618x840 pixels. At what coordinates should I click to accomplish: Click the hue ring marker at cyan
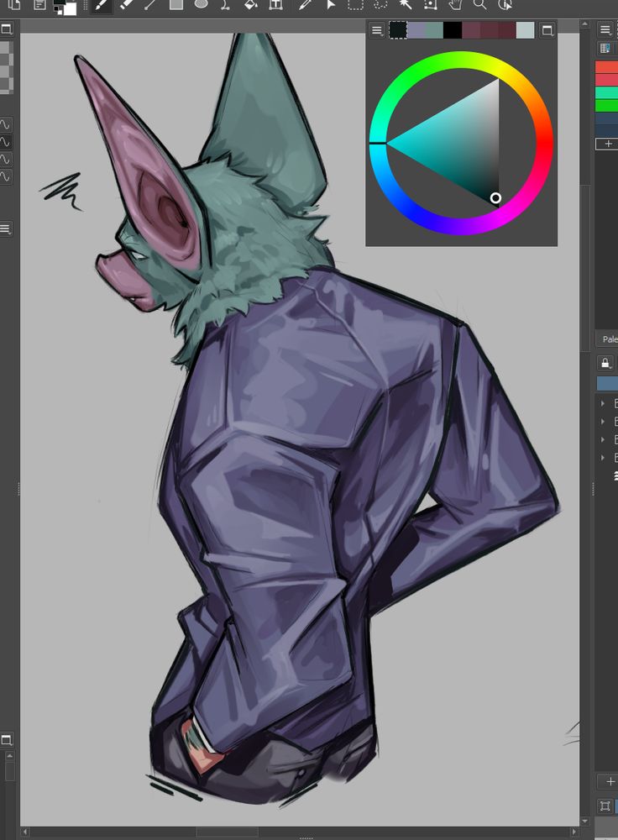(x=377, y=143)
